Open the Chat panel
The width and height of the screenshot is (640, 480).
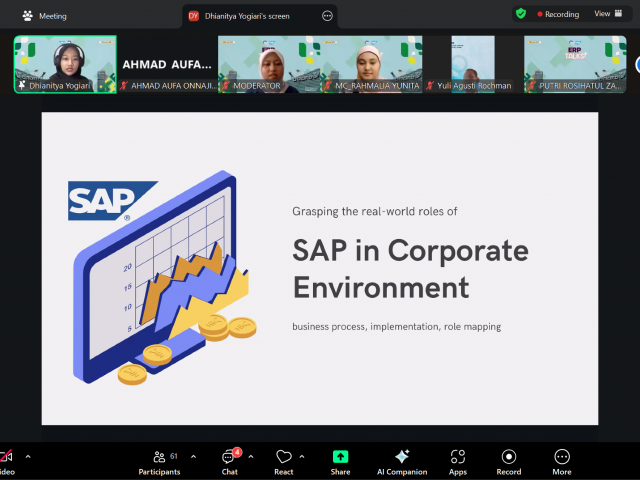click(x=229, y=462)
